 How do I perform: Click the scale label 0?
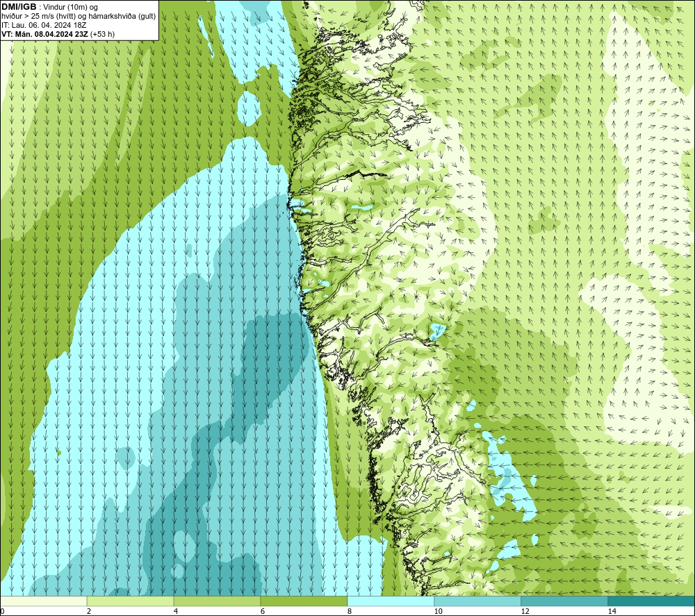point(2,612)
